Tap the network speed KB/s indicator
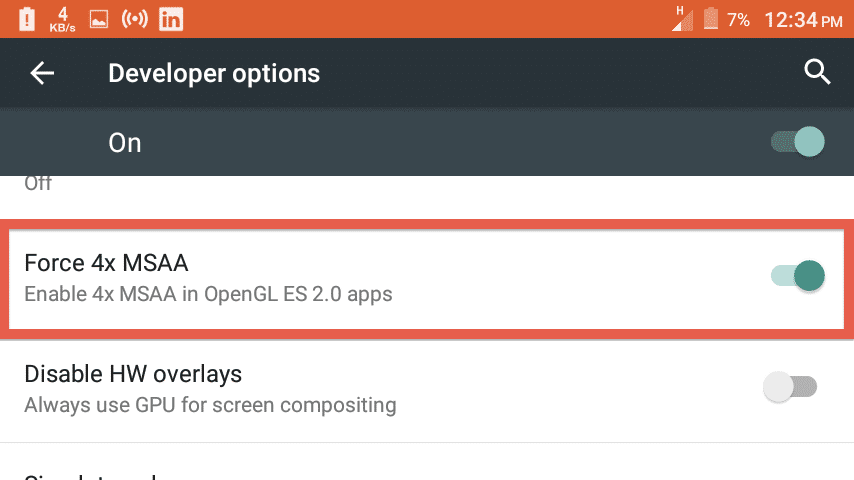This screenshot has width=854, height=480. click(x=63, y=20)
